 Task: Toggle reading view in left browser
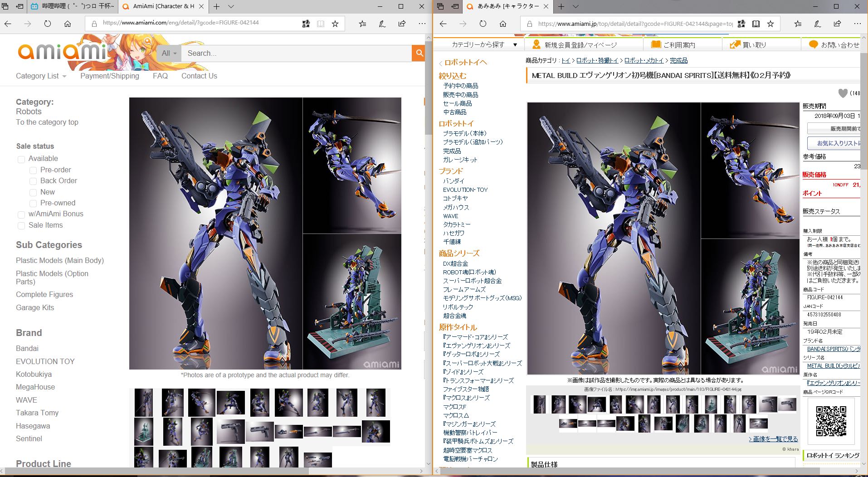point(321,24)
